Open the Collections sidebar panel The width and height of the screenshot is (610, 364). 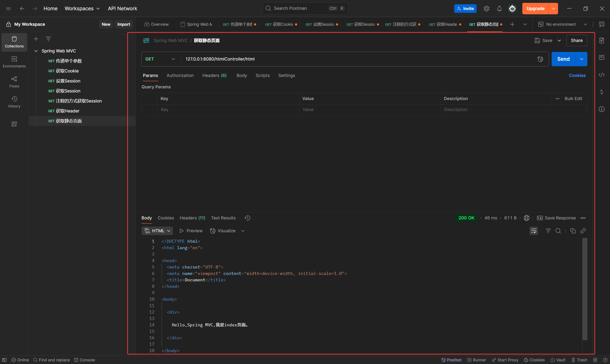(14, 42)
